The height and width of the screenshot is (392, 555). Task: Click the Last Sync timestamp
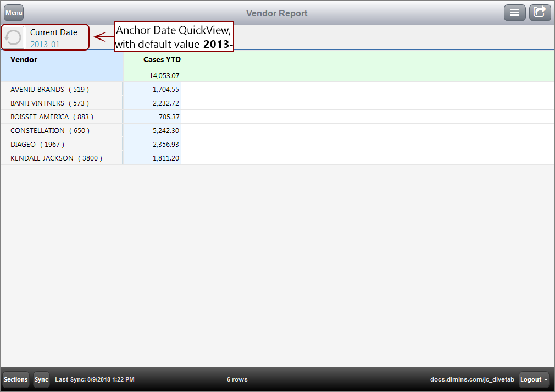(x=93, y=379)
